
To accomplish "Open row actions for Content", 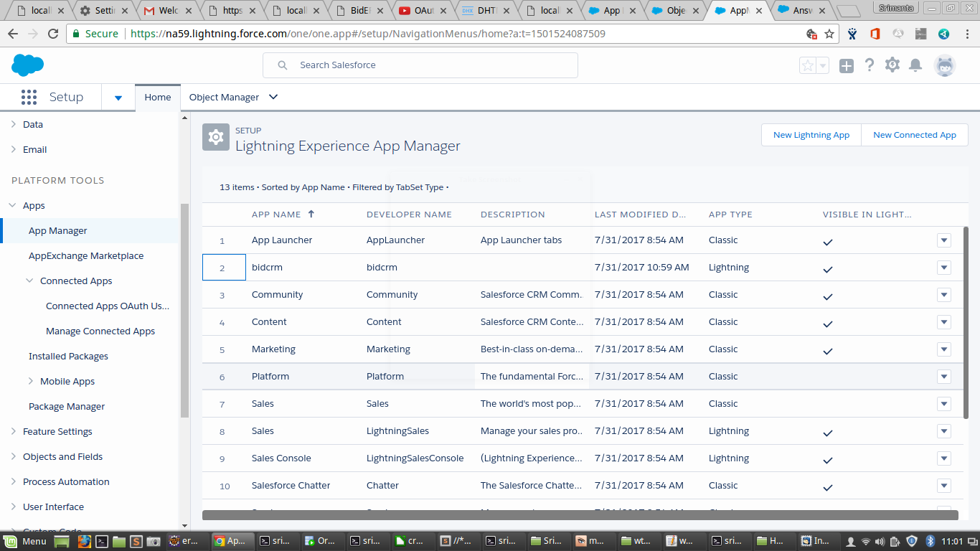I will [x=944, y=322].
